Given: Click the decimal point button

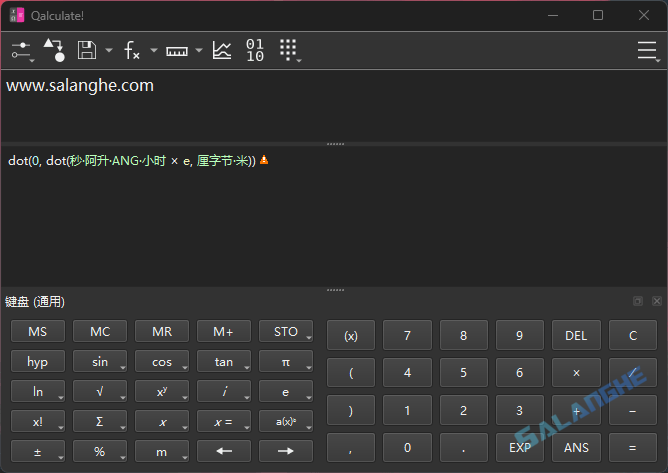Looking at the screenshot, I should (x=464, y=447).
